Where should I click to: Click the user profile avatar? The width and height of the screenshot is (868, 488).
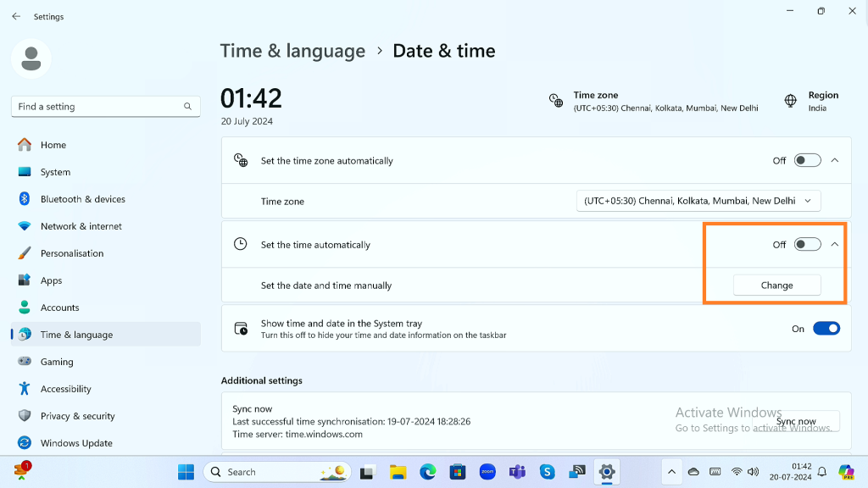[31, 58]
